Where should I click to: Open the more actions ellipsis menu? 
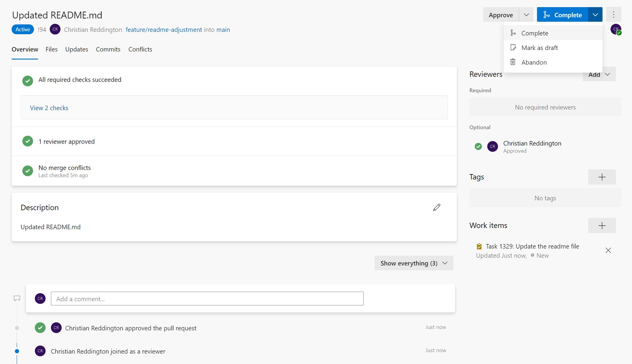tap(614, 14)
